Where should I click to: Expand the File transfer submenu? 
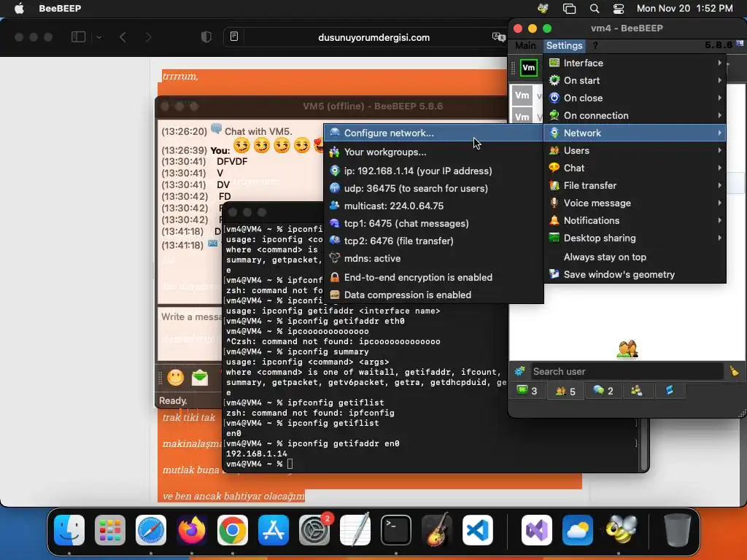click(635, 186)
